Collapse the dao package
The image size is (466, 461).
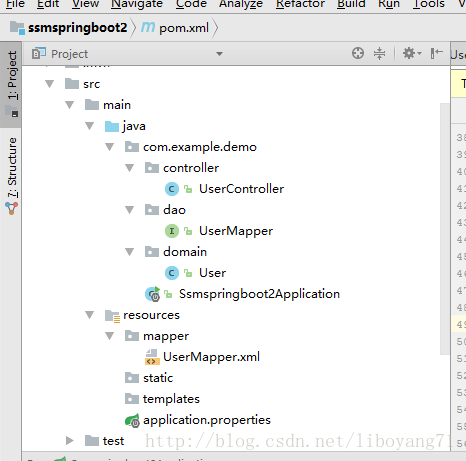tap(130, 210)
